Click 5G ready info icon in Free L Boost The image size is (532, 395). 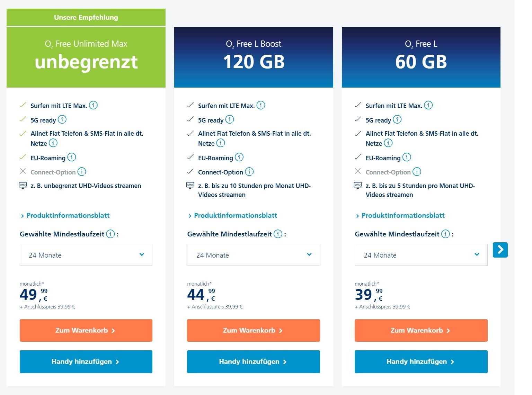point(230,119)
